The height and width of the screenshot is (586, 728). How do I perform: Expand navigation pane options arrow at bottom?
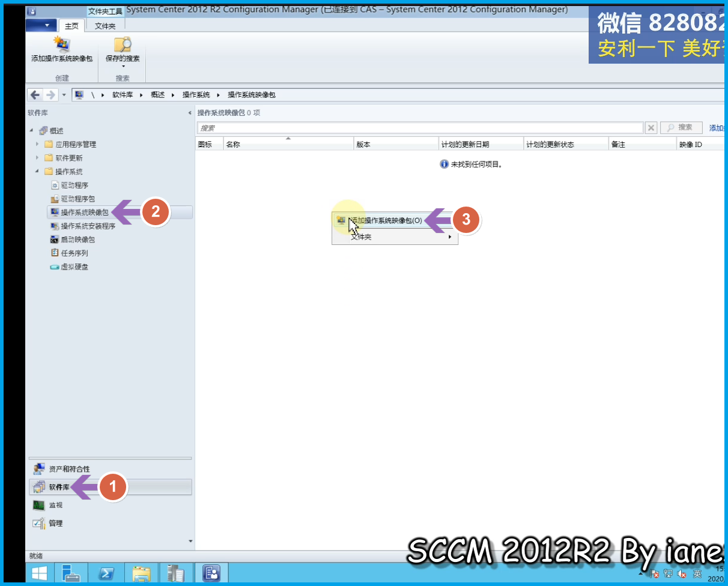click(190, 541)
